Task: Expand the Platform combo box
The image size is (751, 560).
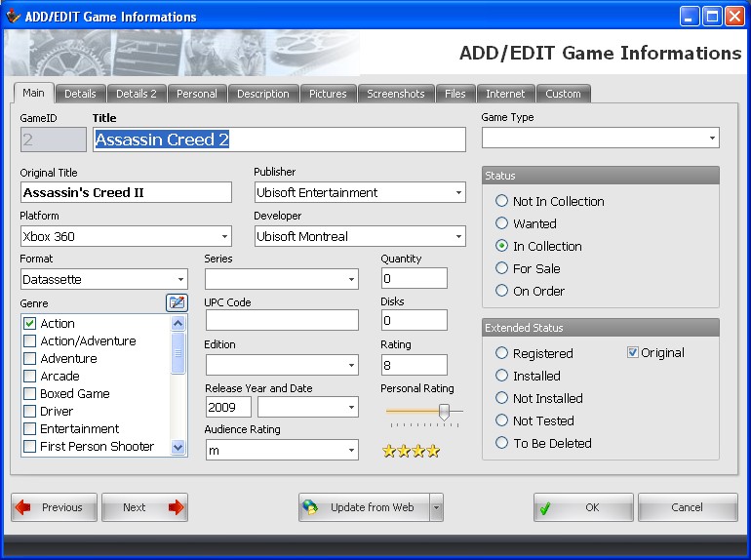Action: (x=224, y=236)
